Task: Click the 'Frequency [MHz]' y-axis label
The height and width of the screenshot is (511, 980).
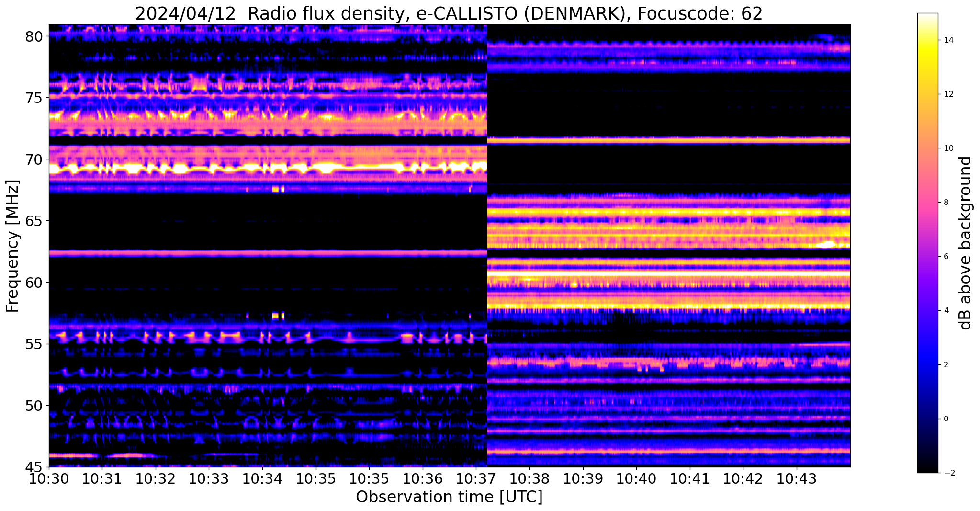Action: click(x=13, y=246)
